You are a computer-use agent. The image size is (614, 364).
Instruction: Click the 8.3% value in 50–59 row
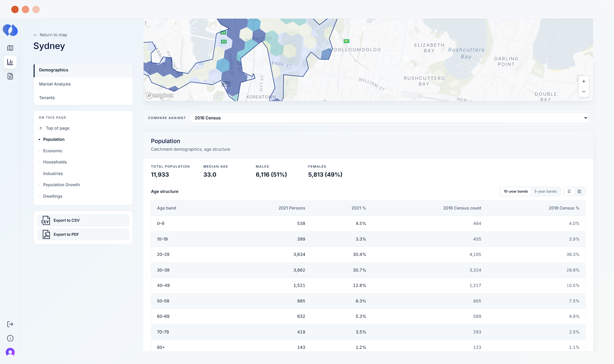[361, 301]
